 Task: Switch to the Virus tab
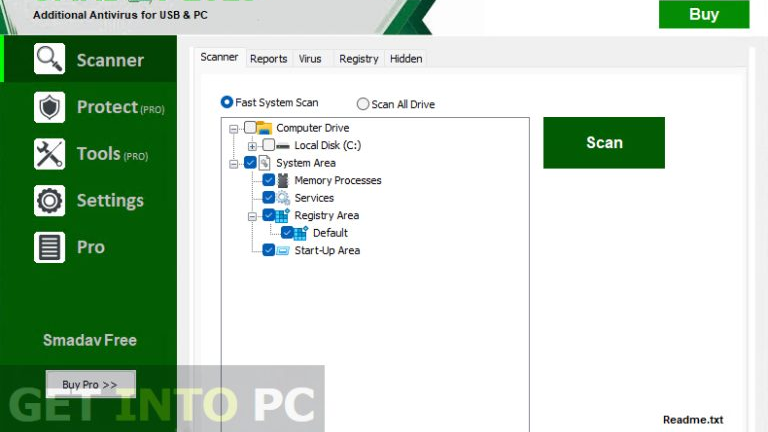[310, 59]
